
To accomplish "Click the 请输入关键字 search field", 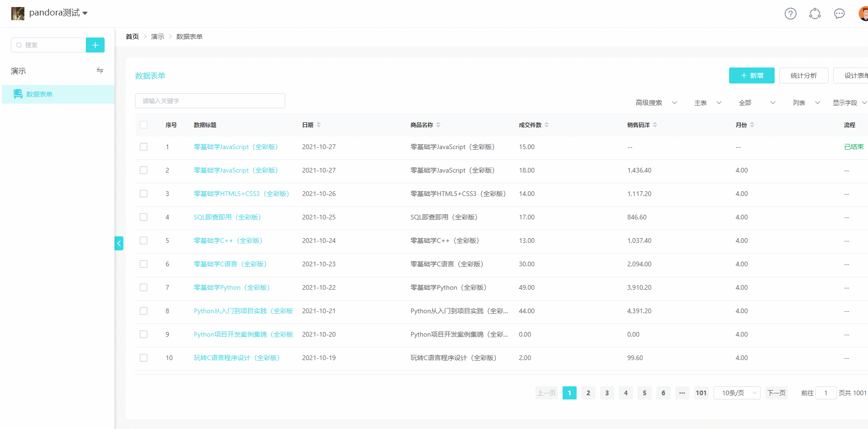I will [x=210, y=101].
